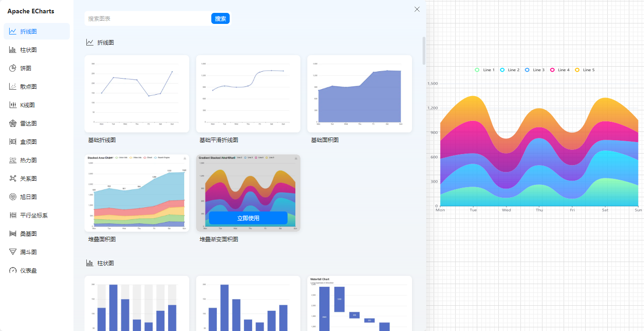The width and height of the screenshot is (644, 331).
Task: Click the funnel 漏斗图 icon
Action: click(12, 252)
